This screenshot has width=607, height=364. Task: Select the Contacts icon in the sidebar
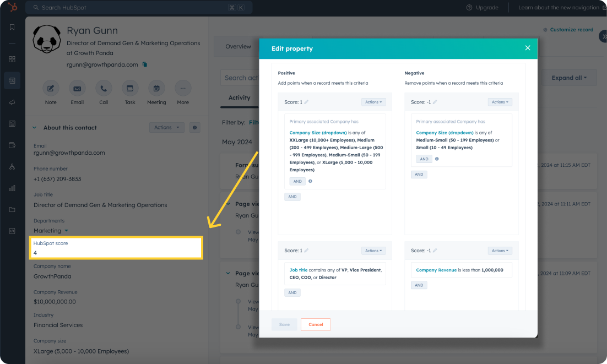(11, 80)
